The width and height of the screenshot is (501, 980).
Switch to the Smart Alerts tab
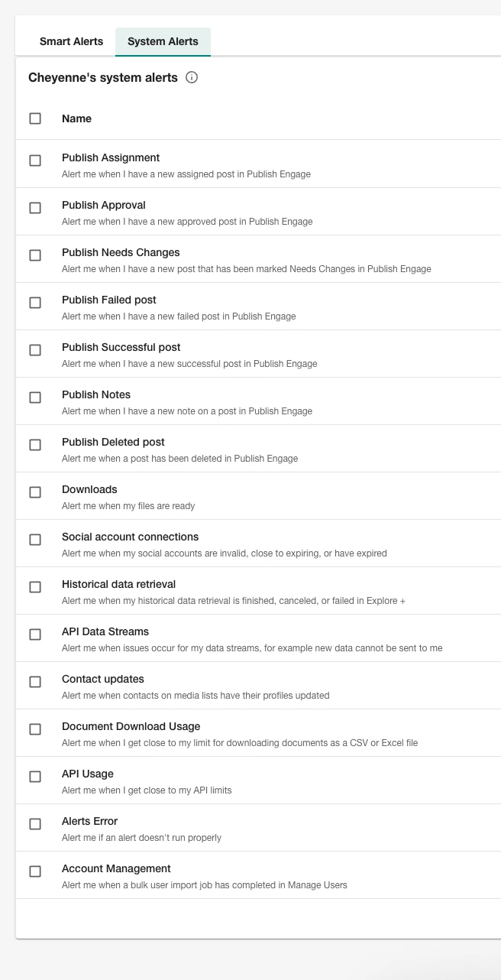(x=71, y=41)
